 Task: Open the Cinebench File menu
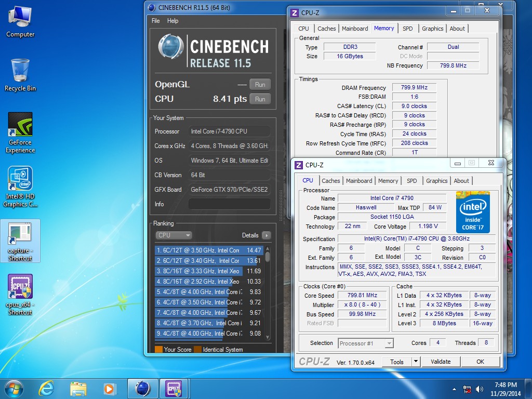(x=156, y=21)
